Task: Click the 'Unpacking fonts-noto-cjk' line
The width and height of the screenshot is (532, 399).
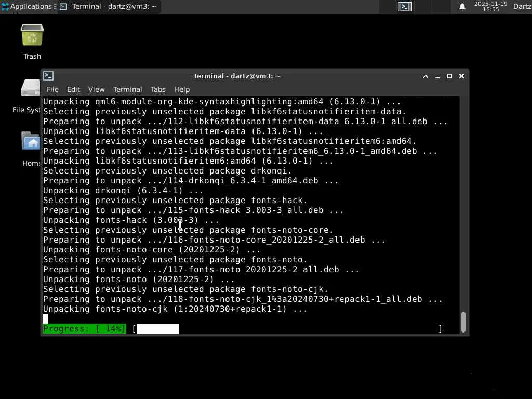Action: (175, 309)
